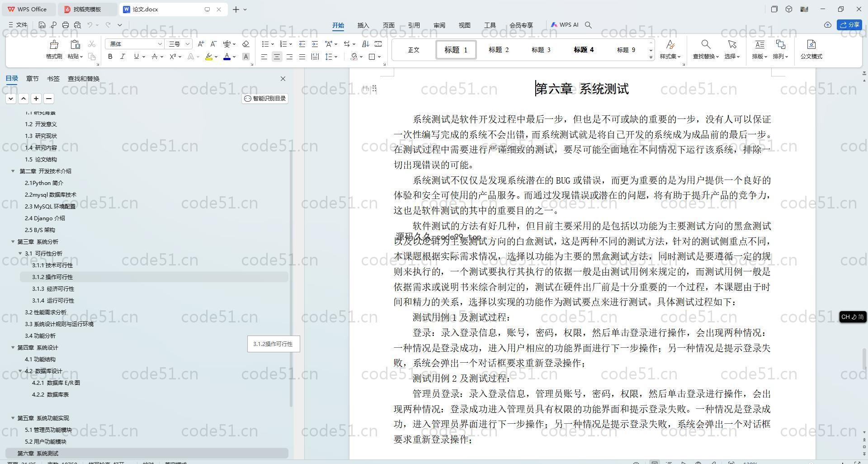
Task: Apply the 标题 2 style
Action: (x=499, y=50)
